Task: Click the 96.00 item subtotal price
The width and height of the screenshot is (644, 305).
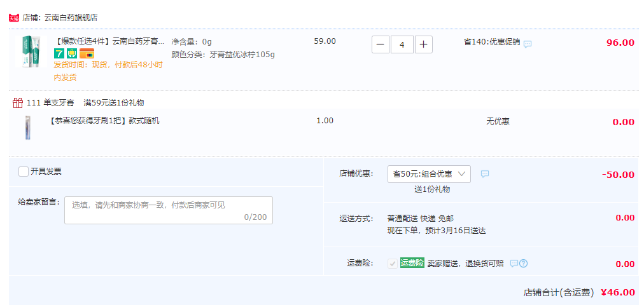Action: click(620, 43)
